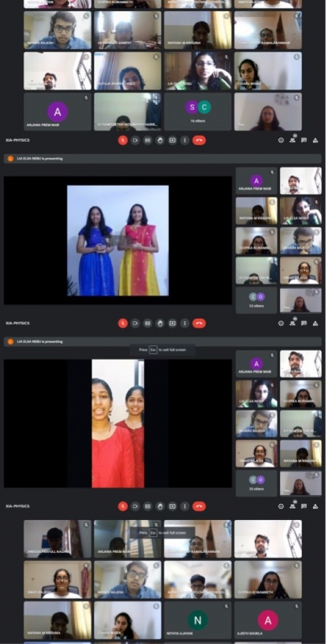Viewport: 329px width, 644px height.
Task: Toggle the camera beneath the blue dress presentation
Action: [135, 324]
